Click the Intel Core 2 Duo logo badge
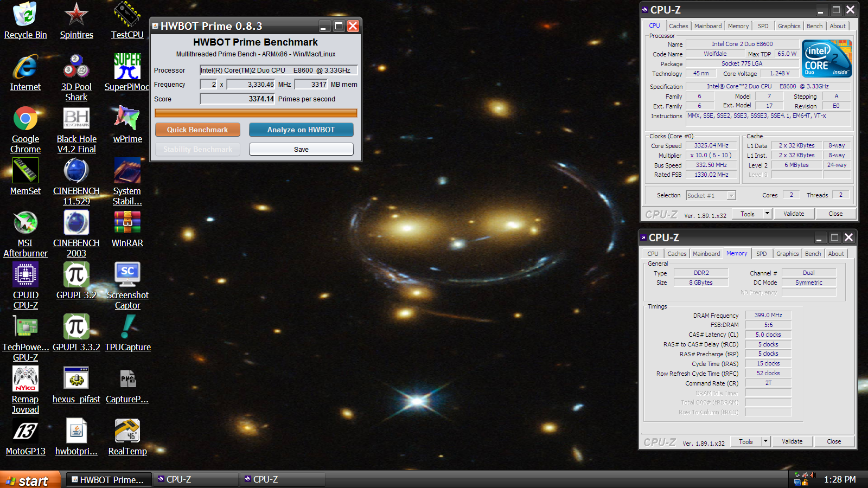The width and height of the screenshot is (868, 488). [x=827, y=59]
